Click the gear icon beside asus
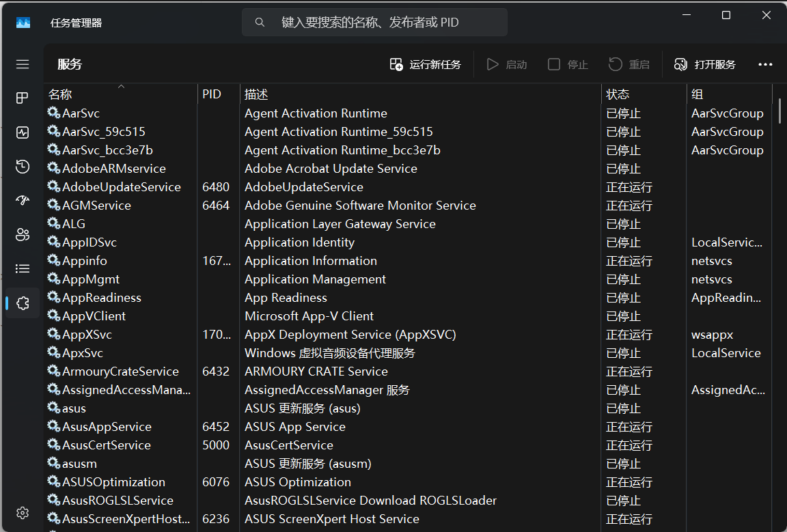Image resolution: width=787 pixels, height=532 pixels. (x=54, y=408)
